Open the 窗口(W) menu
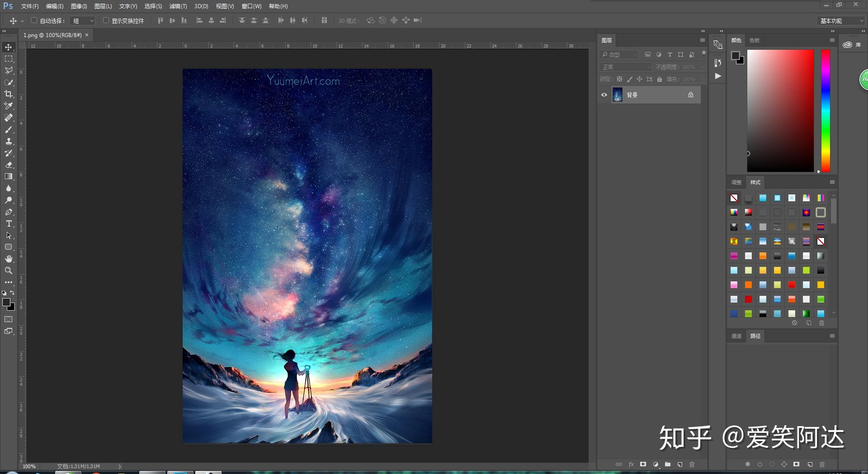868x474 pixels. click(251, 6)
